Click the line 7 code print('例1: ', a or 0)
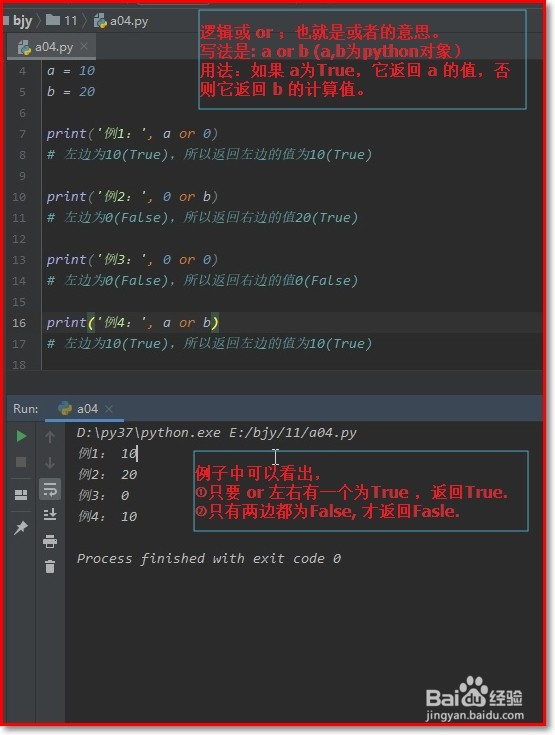 pyautogui.click(x=132, y=134)
